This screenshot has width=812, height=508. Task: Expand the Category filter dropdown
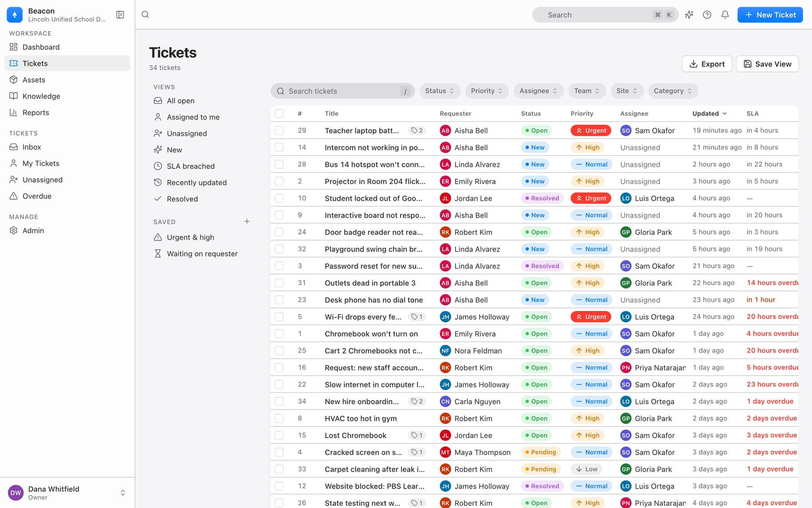(673, 91)
